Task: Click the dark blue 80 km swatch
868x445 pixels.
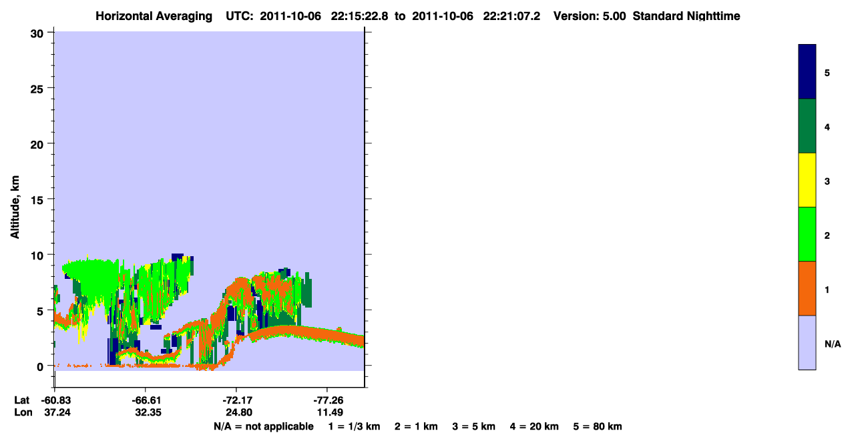Action: coord(807,71)
